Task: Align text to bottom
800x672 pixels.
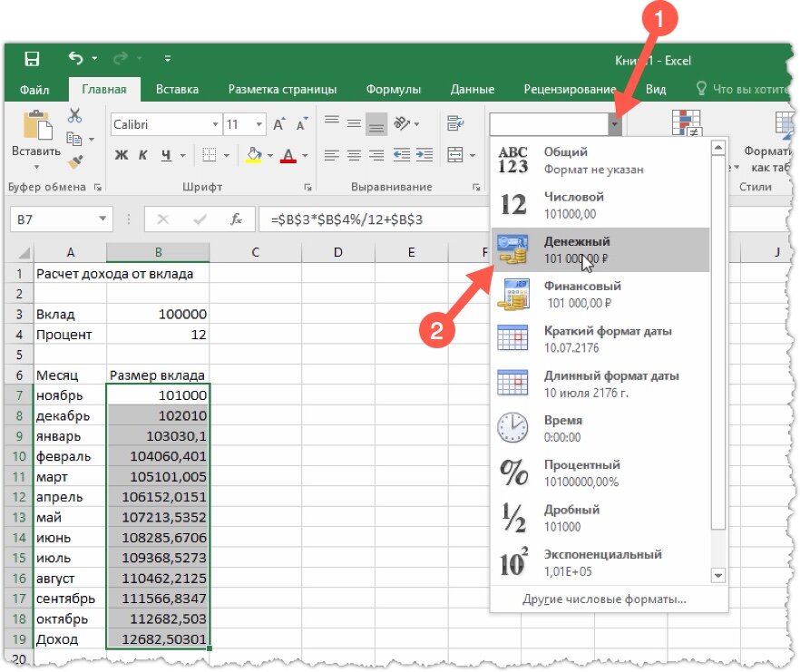Action: 376,123
